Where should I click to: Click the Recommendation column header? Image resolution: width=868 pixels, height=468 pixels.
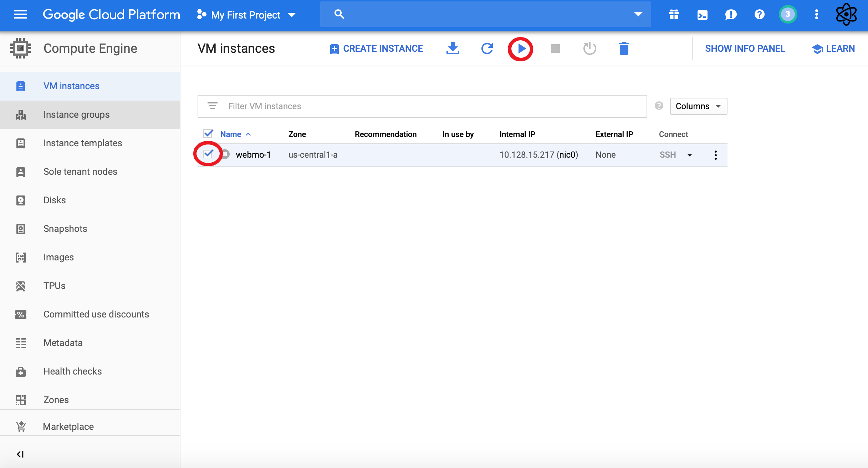coord(386,134)
